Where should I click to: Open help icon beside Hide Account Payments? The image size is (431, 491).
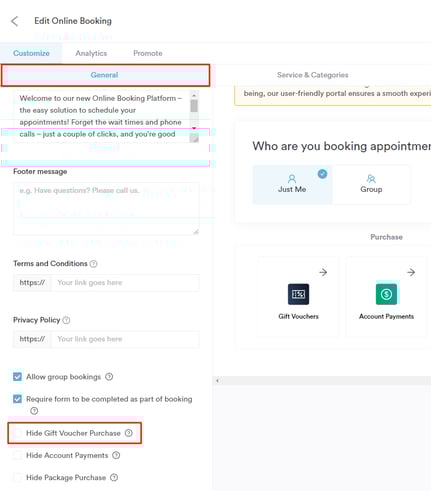click(116, 455)
